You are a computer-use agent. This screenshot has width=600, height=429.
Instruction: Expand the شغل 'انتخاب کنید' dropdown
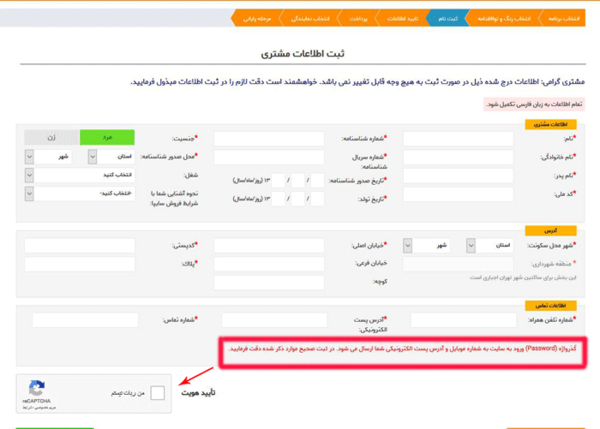(x=80, y=175)
